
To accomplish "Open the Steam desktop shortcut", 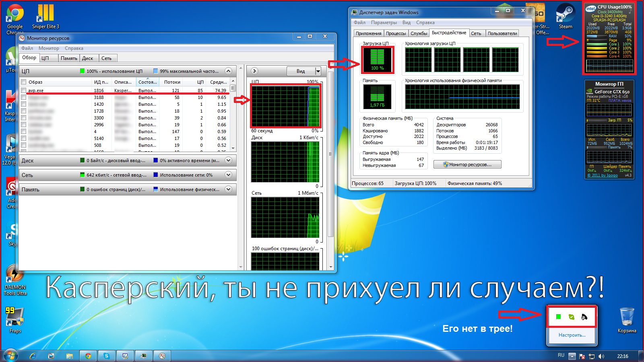I will [x=565, y=16].
